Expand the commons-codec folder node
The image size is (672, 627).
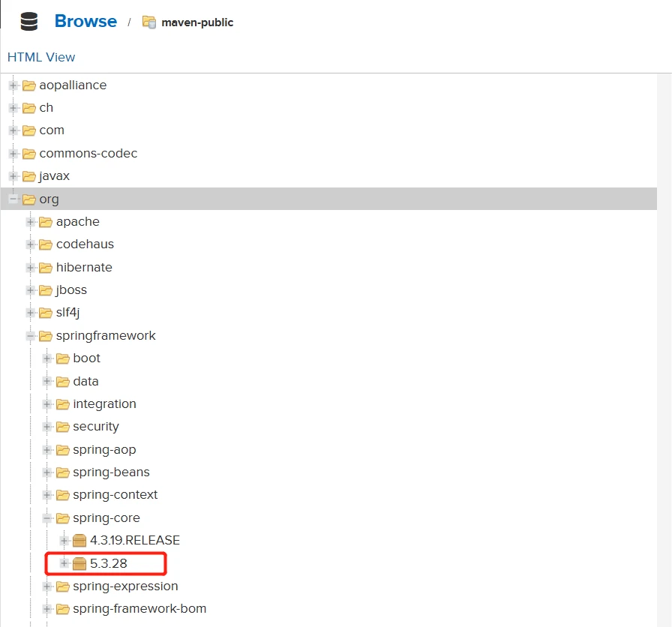click(13, 153)
